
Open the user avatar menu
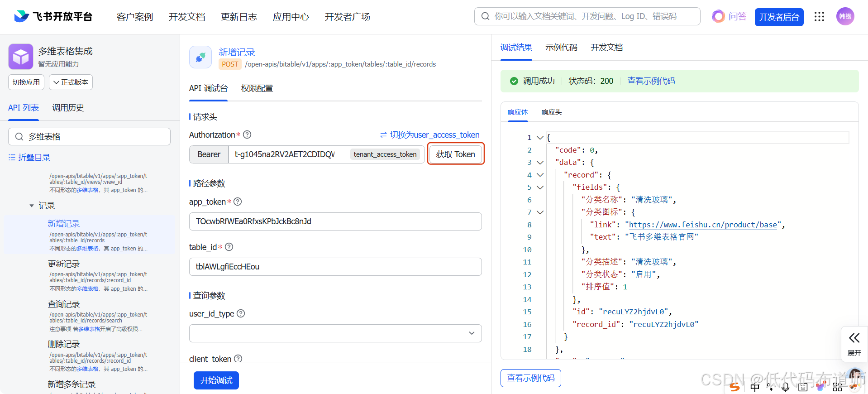845,16
